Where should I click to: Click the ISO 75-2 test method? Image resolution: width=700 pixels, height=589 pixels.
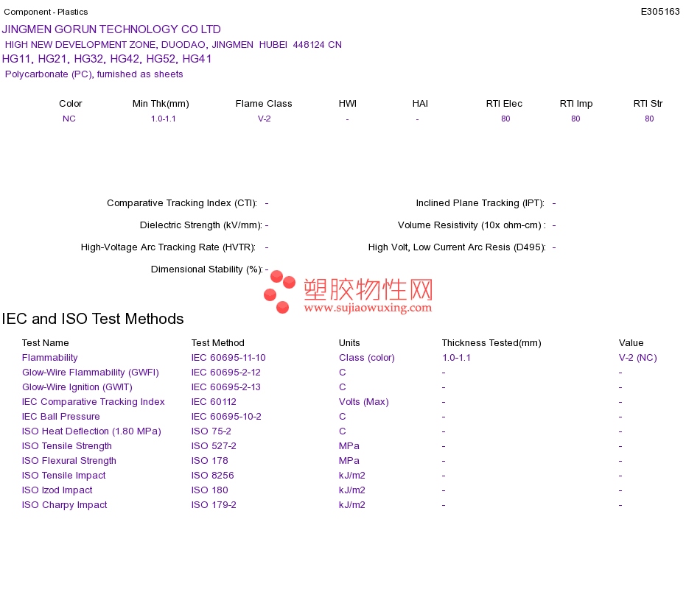(211, 431)
